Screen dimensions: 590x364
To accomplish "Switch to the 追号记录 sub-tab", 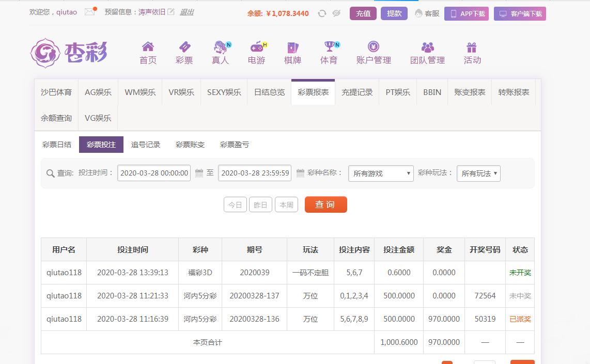I will coord(146,145).
